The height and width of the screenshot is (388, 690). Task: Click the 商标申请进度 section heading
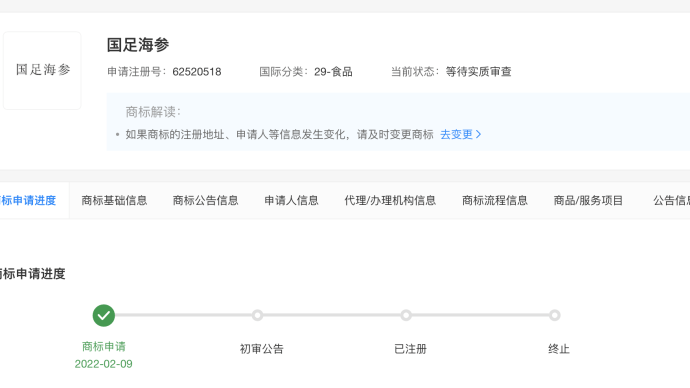[x=33, y=274]
